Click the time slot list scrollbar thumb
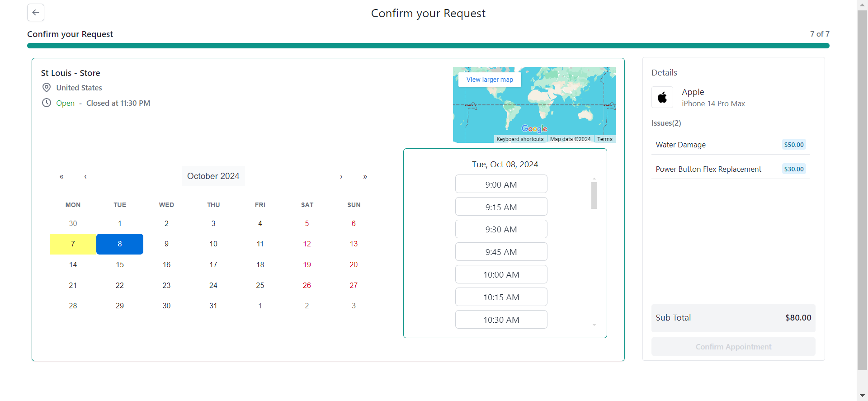The image size is (868, 401). click(594, 195)
